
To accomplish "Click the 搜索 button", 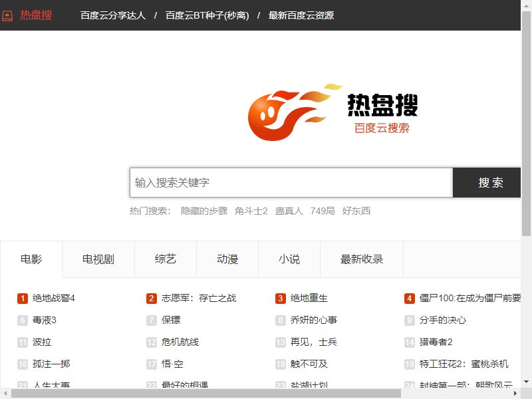I will (487, 182).
